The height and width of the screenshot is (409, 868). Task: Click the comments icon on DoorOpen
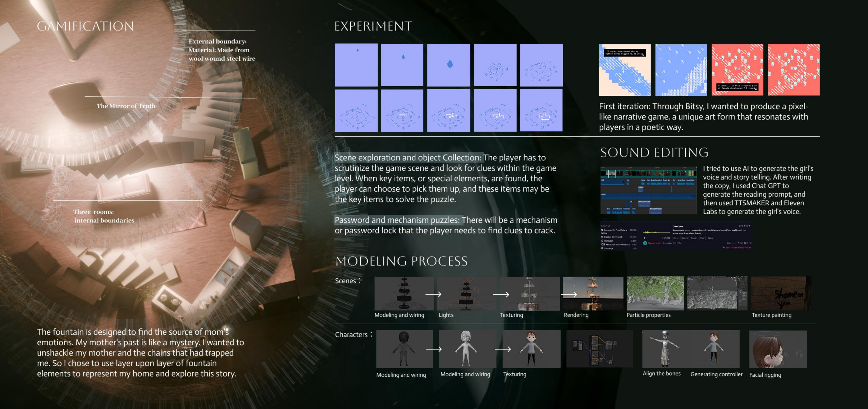click(745, 243)
